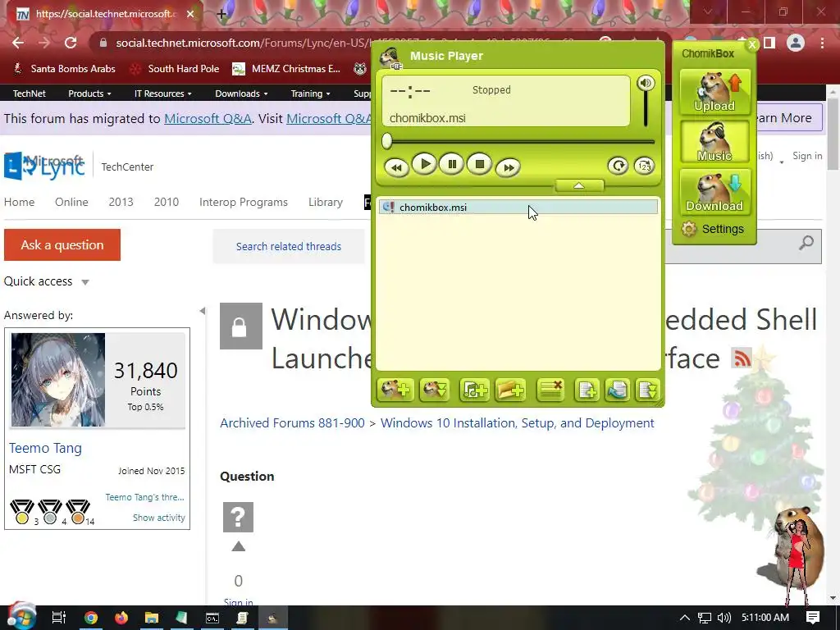Image resolution: width=840 pixels, height=630 pixels.
Task: Toggle the browser side panel icon
Action: tap(769, 43)
